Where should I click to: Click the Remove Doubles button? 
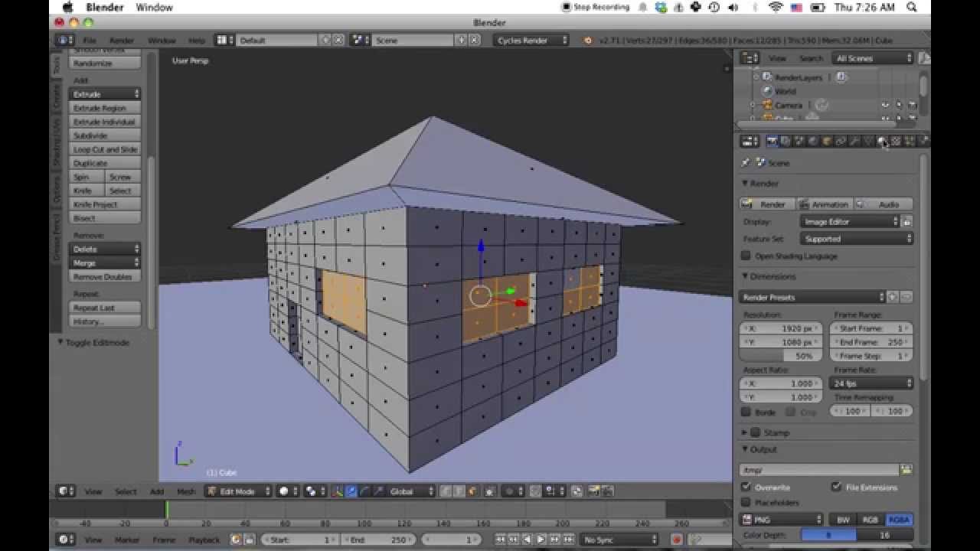(x=105, y=276)
